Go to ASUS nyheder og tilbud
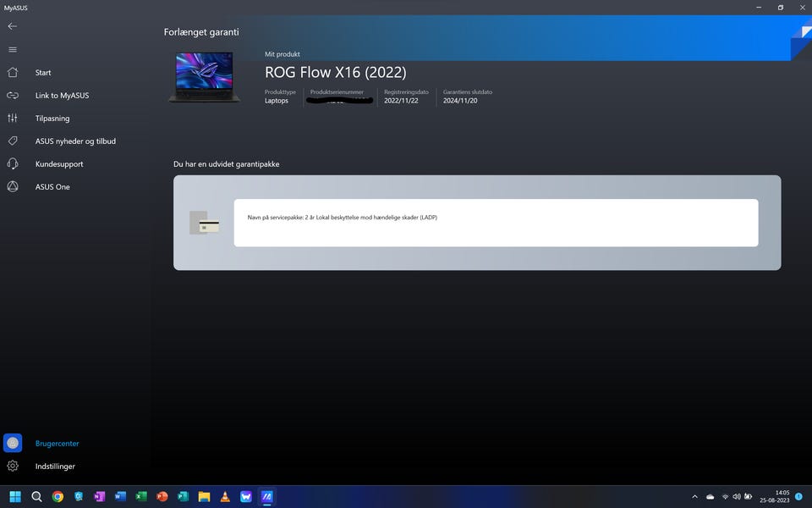Screen dimensions: 812x508 tap(75, 141)
